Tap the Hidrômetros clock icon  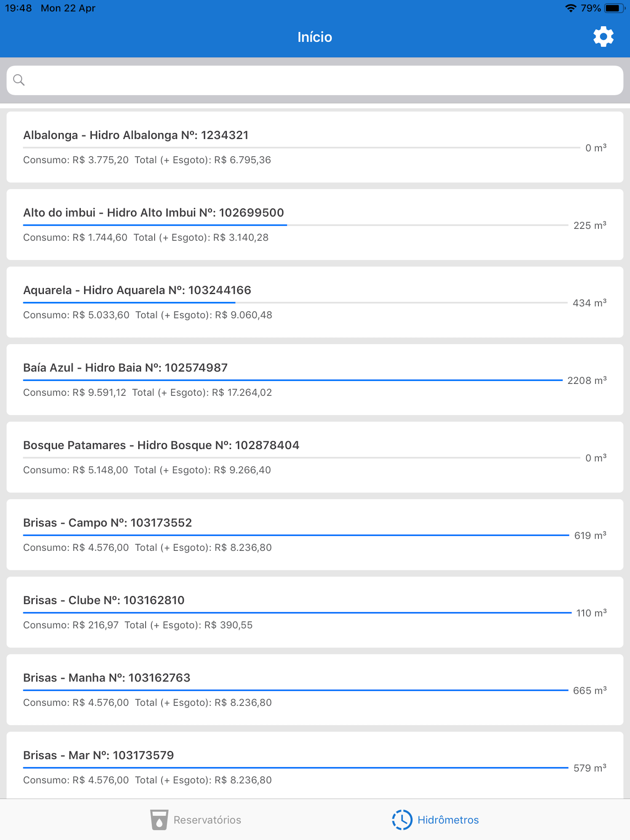click(x=402, y=819)
